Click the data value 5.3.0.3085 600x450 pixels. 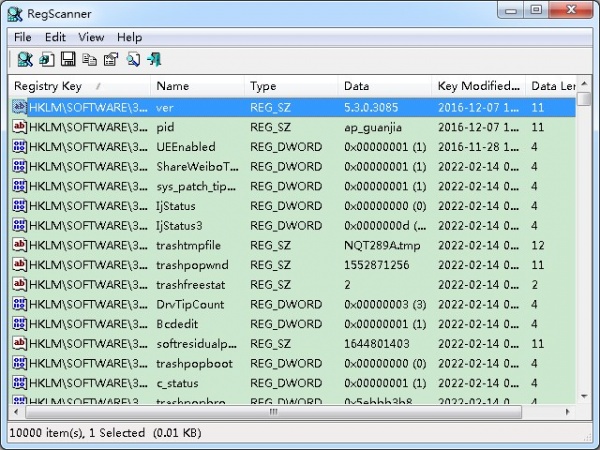point(371,108)
